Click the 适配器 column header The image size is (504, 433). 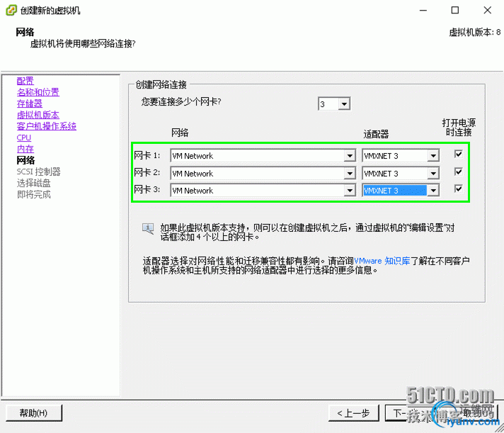(x=376, y=134)
